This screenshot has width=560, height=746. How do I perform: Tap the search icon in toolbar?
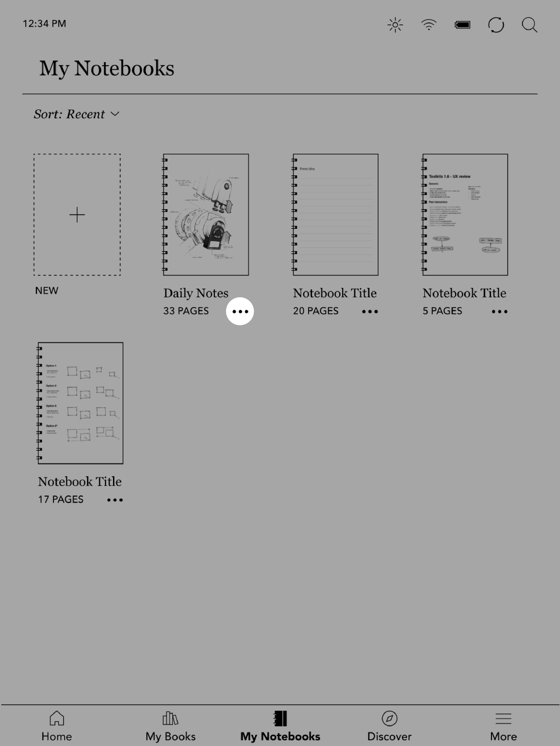click(x=529, y=24)
